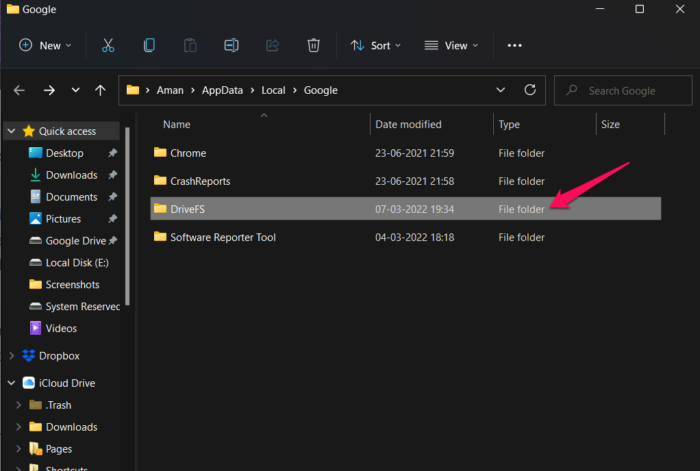This screenshot has height=471, width=700.
Task: Click the Rename icon in toolbar
Action: [231, 45]
